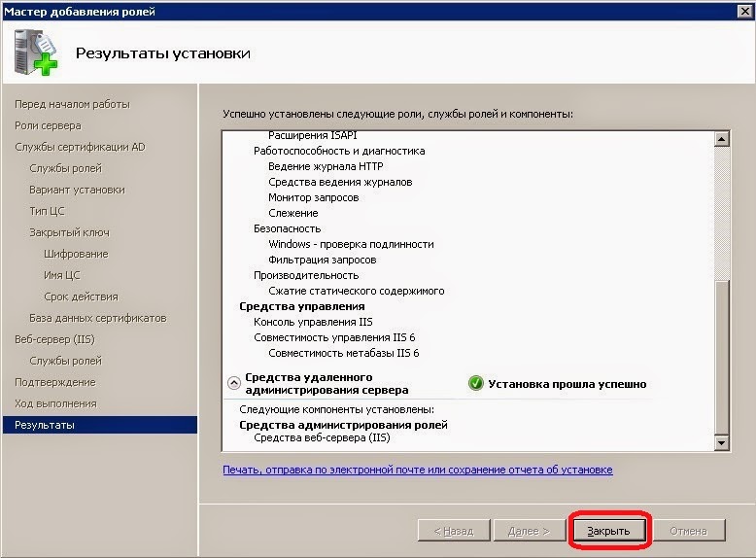This screenshot has width=756, height=558.
Task: Close the wizard window with X
Action: click(745, 11)
